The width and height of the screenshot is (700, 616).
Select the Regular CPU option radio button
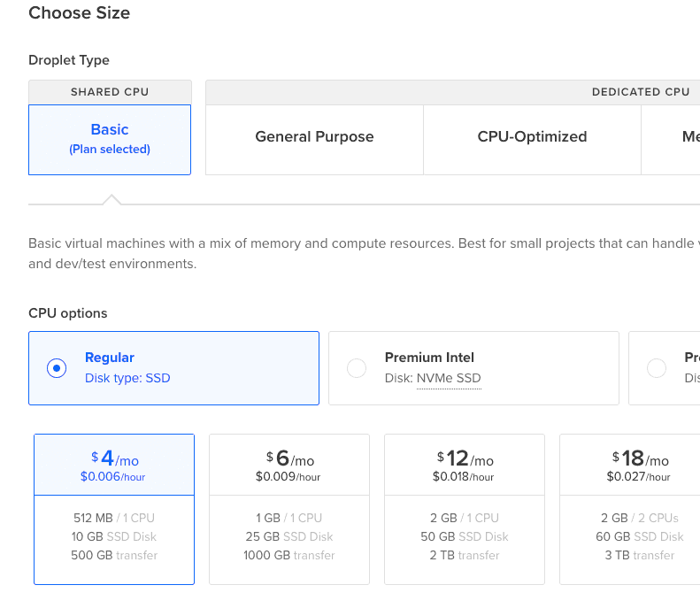[x=57, y=368]
